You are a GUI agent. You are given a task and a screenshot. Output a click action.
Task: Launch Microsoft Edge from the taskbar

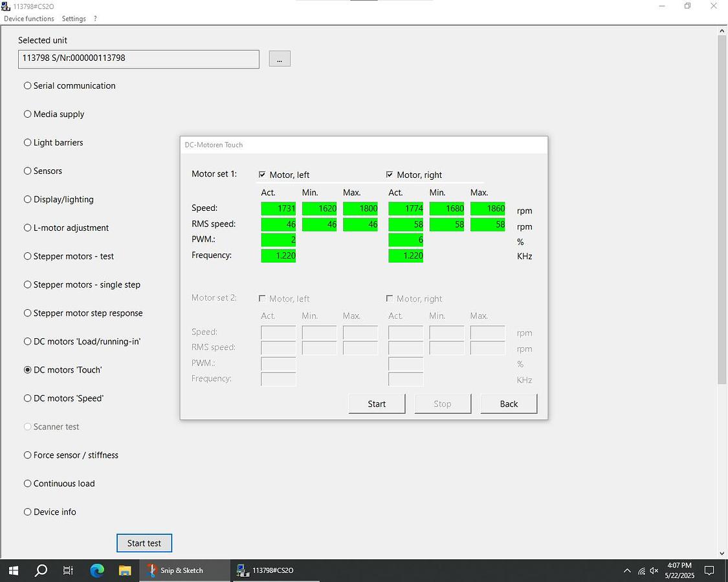click(97, 570)
